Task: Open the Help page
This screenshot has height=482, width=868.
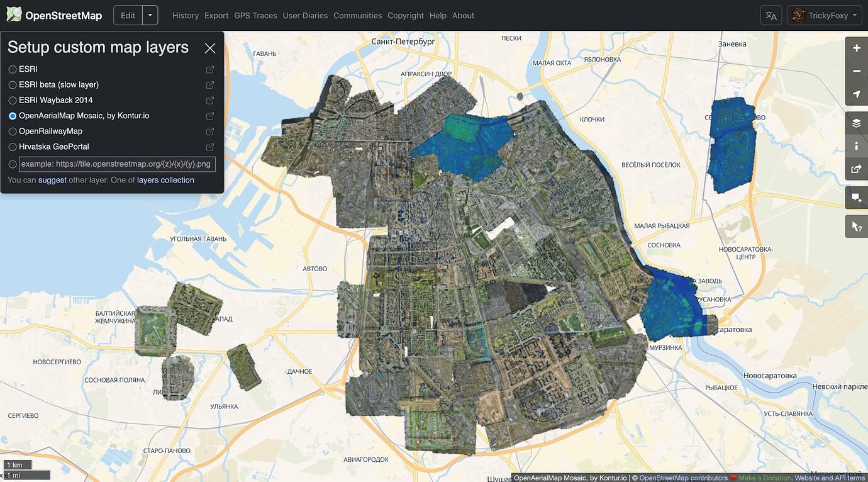Action: (x=438, y=15)
